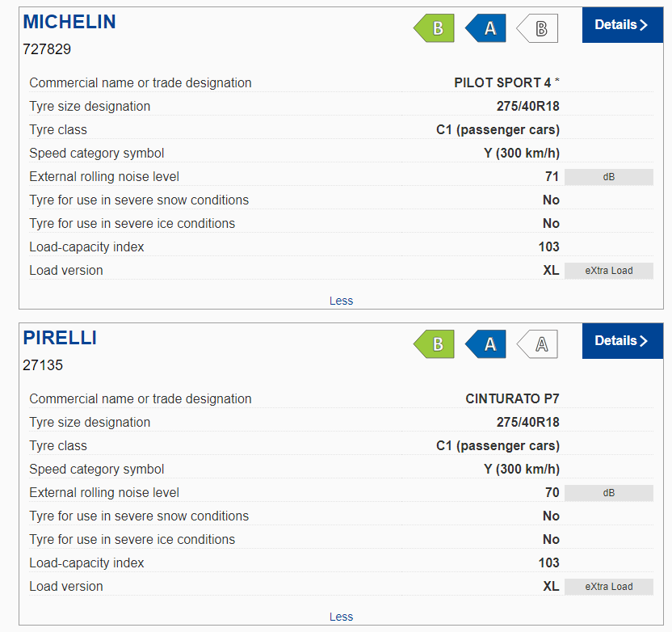Click Michelin dB unit tag
Image resolution: width=672 pixels, height=632 pixels.
coord(608,177)
